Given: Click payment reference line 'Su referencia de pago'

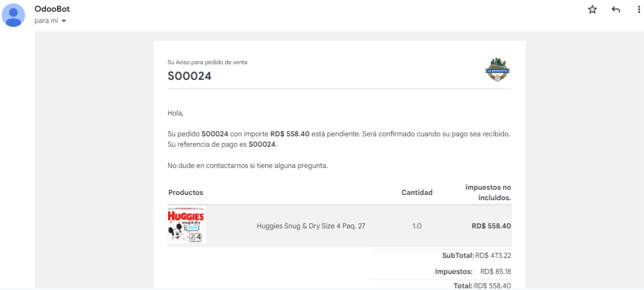Looking at the screenshot, I should (222, 144).
